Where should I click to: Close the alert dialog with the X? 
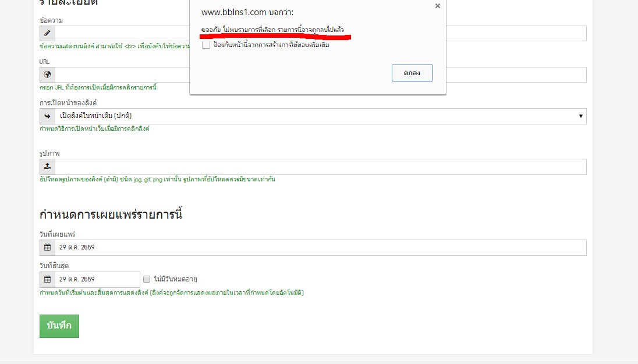click(x=437, y=6)
